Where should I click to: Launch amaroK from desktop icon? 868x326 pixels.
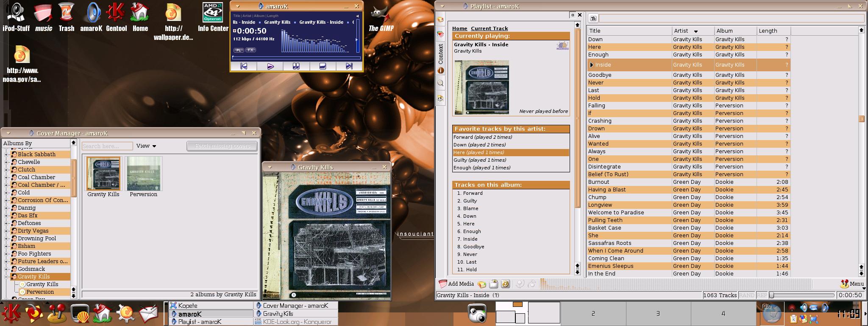[91, 17]
